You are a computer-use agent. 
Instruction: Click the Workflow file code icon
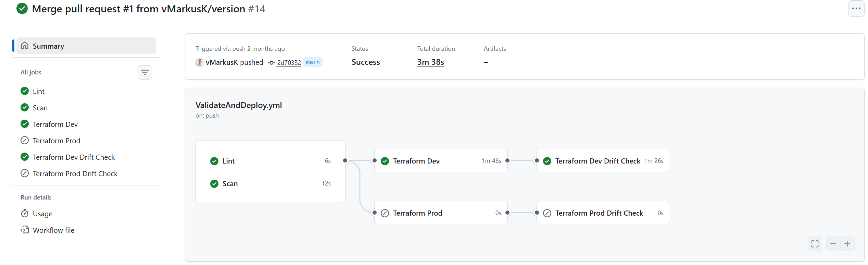[x=25, y=230]
